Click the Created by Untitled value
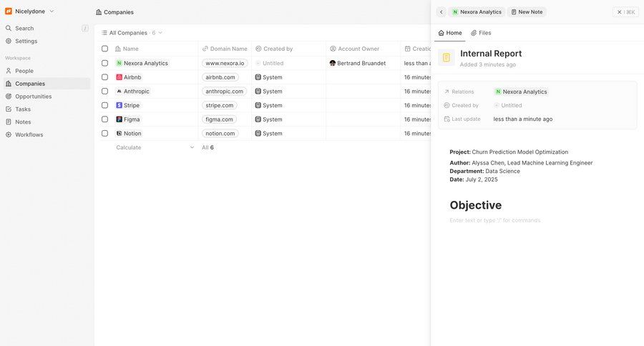This screenshot has width=644, height=346. point(507,106)
